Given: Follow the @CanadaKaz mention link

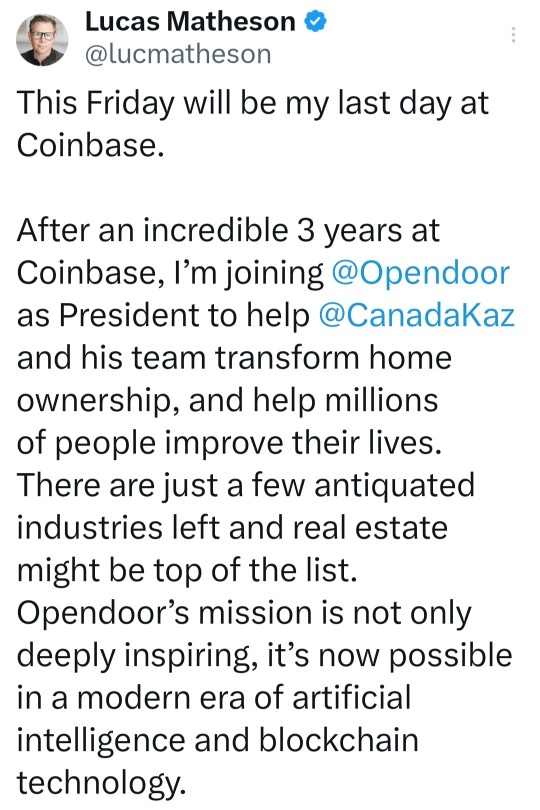Looking at the screenshot, I should point(416,315).
